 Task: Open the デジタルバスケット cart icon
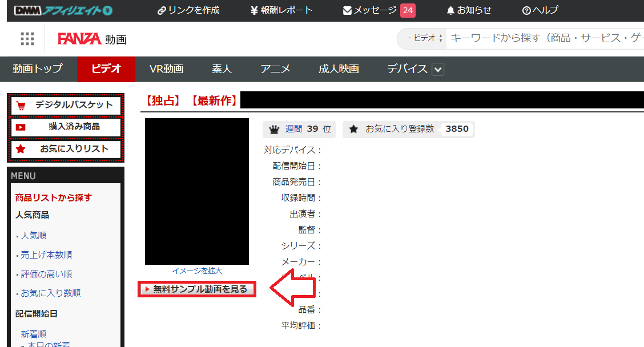(21, 104)
